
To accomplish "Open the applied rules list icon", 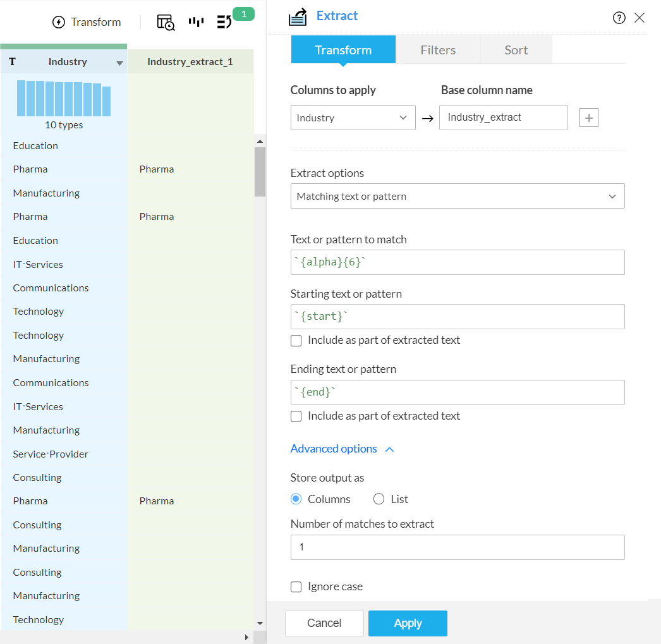I will (x=224, y=22).
